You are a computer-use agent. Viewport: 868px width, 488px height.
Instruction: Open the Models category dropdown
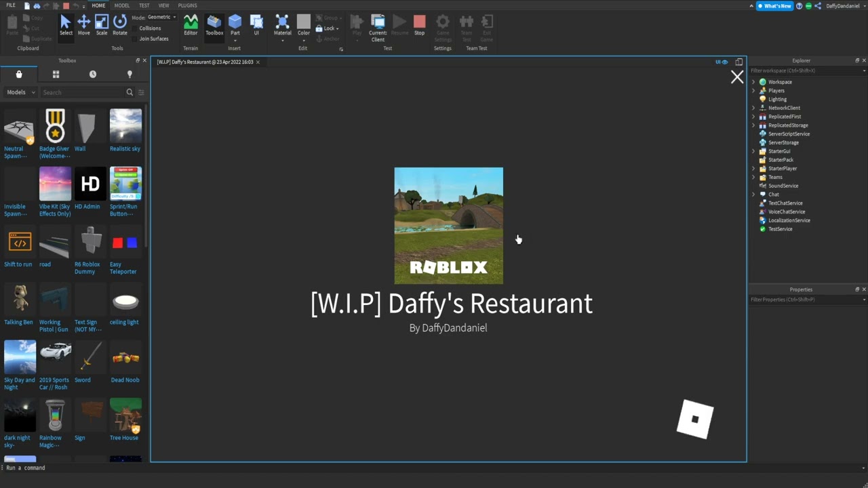click(x=21, y=92)
